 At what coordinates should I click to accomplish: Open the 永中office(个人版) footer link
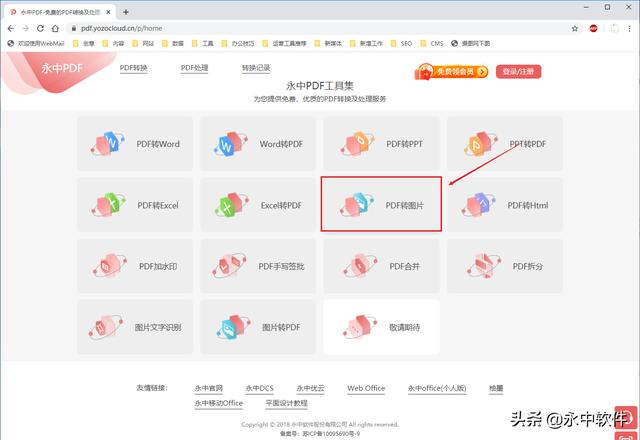437,388
